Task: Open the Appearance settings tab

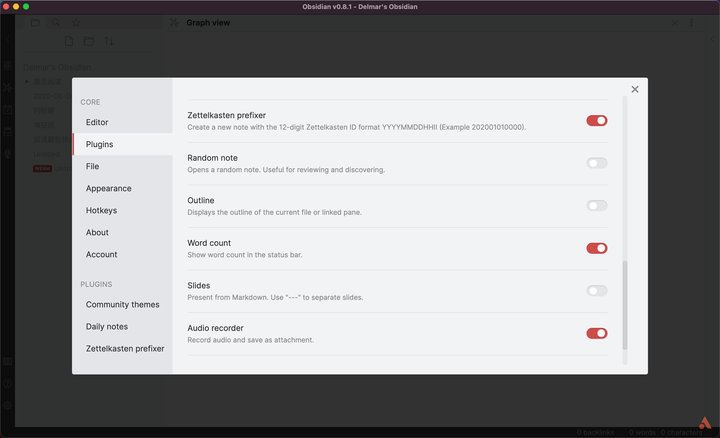Action: point(123,188)
